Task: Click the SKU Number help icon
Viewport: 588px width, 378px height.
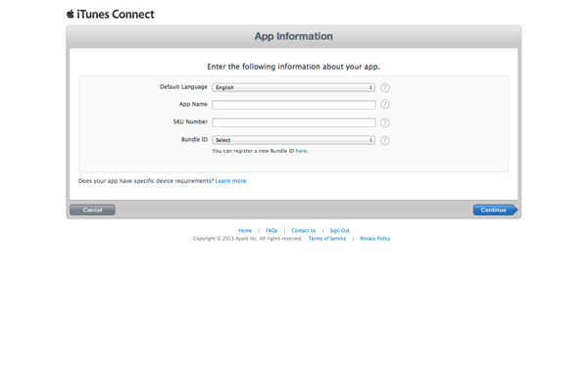Action: 385,122
